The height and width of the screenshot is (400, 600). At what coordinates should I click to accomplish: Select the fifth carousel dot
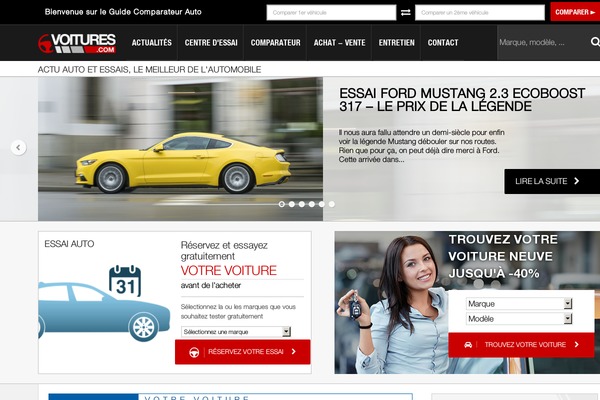[322, 204]
